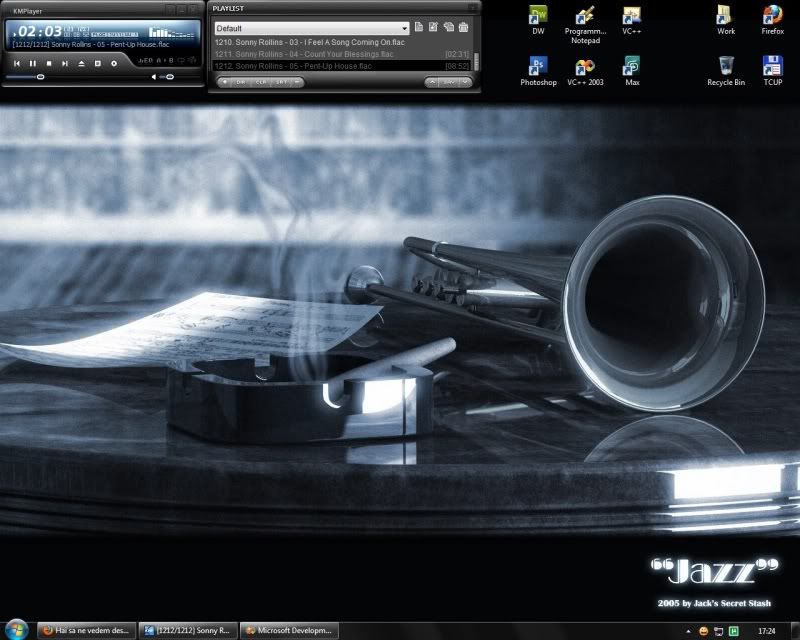Switch to Firefox 'Hai sa ne vedem' taskbar window
The width and height of the screenshot is (800, 640).
87,631
